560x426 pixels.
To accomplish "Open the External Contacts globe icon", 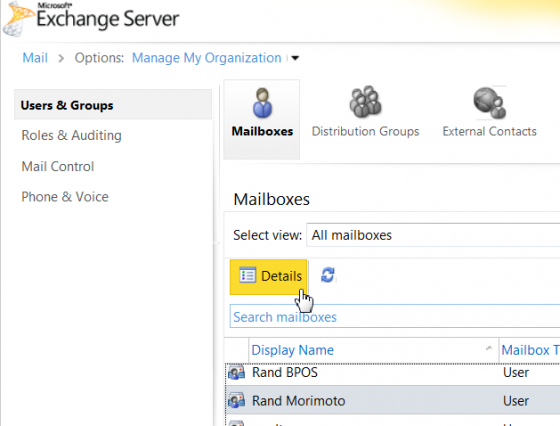I will point(490,103).
